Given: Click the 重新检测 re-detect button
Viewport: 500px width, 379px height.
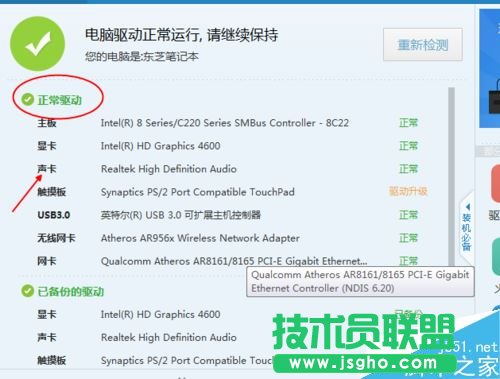Looking at the screenshot, I should coord(423,45).
